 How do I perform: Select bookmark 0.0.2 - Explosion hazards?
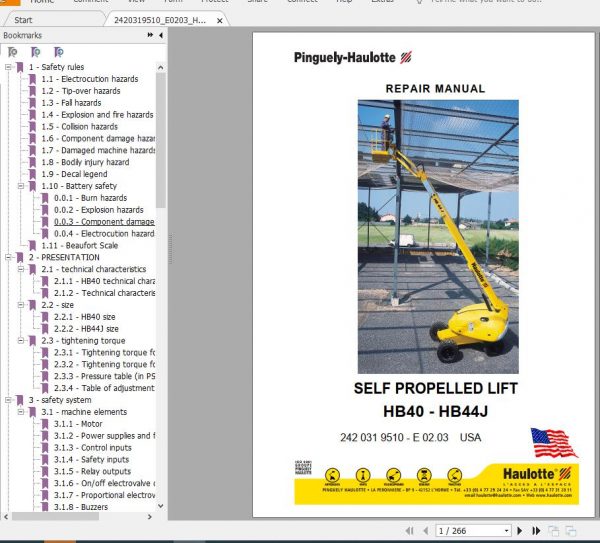click(x=99, y=210)
